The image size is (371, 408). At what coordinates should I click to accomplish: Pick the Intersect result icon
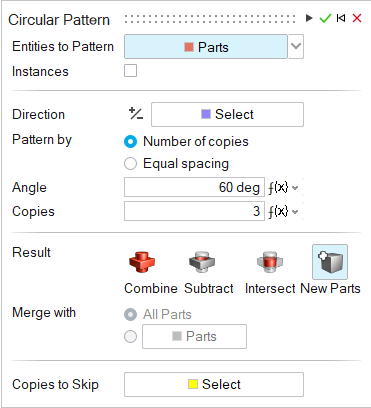click(x=270, y=262)
